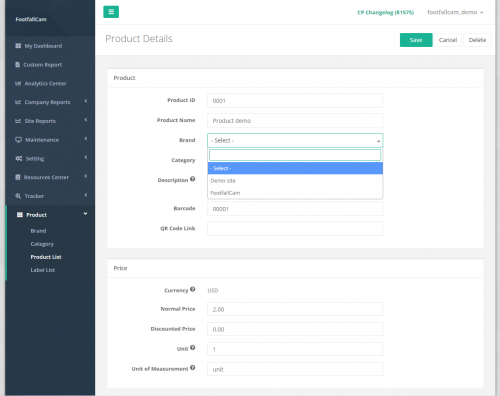The image size is (500, 396).
Task: Click Custom Report document icon
Action: coord(18,64)
